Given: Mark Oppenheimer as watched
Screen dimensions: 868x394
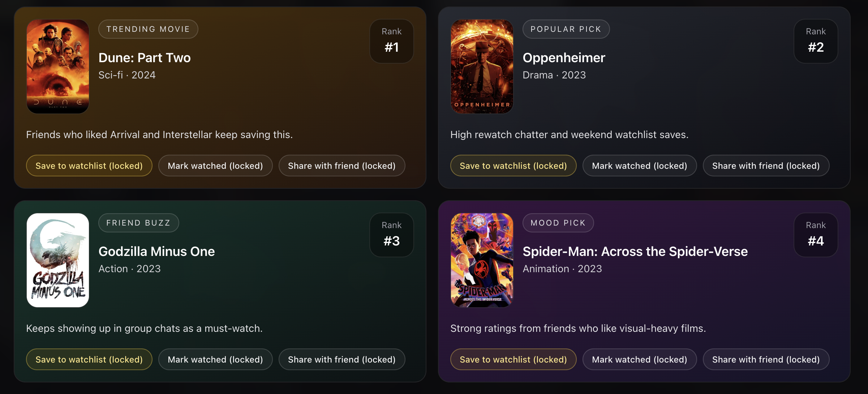Looking at the screenshot, I should click(x=639, y=166).
